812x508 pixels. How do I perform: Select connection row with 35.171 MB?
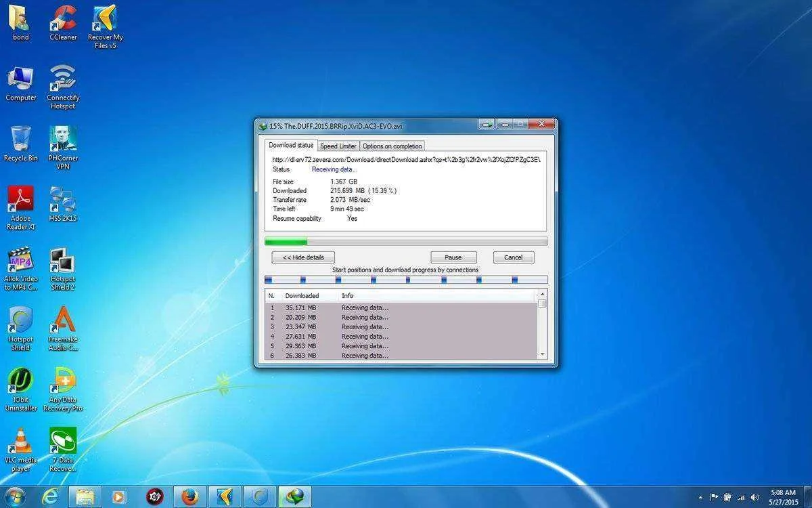(x=401, y=308)
